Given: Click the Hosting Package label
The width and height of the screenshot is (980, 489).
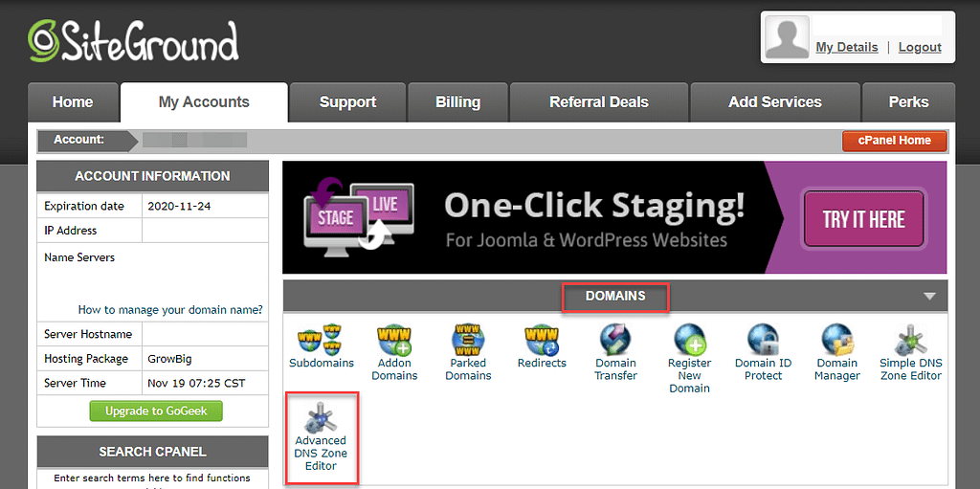Looking at the screenshot, I should (x=86, y=359).
